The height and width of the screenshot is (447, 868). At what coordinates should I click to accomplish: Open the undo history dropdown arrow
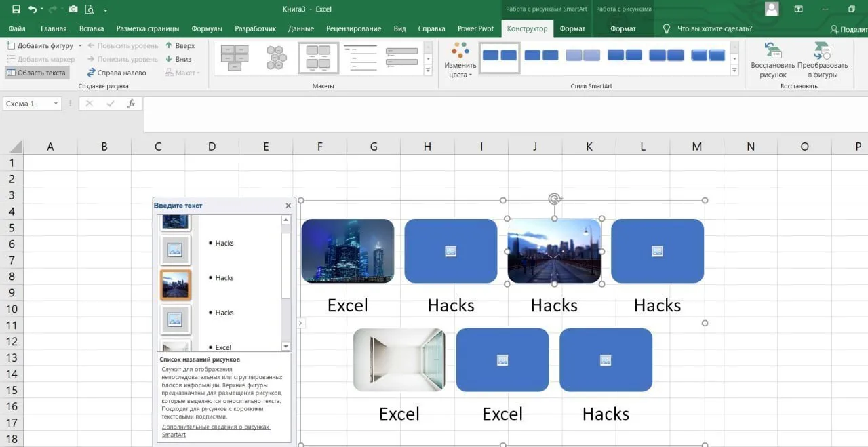point(41,9)
